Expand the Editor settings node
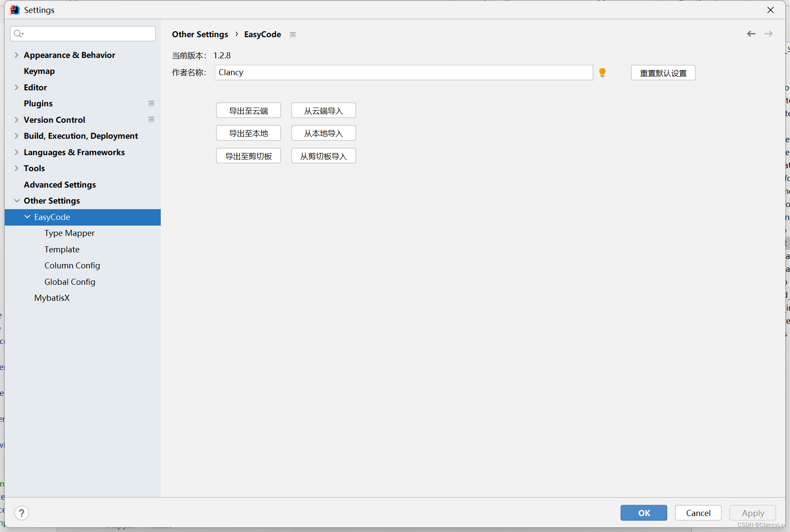The height and width of the screenshot is (532, 790). (16, 87)
